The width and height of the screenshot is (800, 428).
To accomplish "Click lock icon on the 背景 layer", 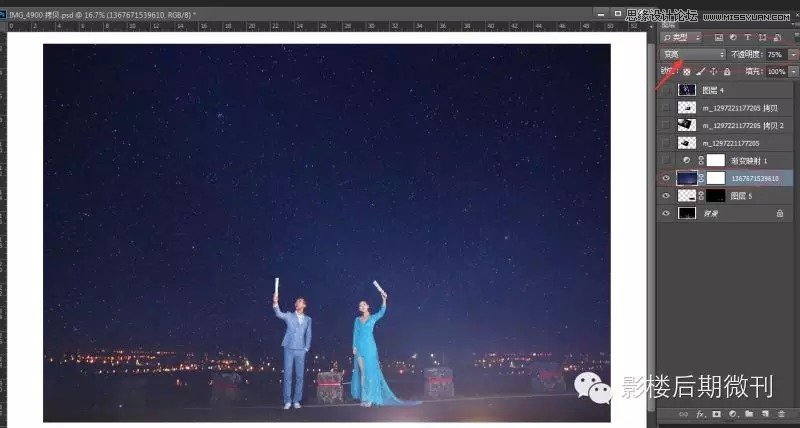I will pos(780,214).
